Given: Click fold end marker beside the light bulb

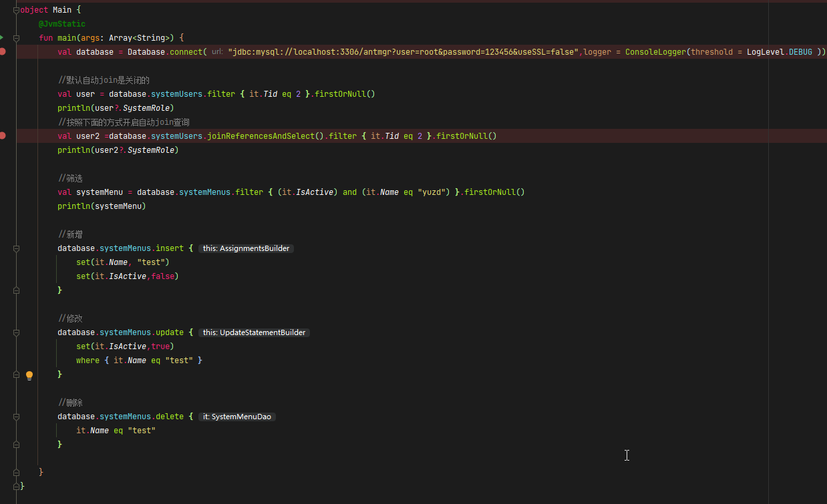Looking at the screenshot, I should point(17,374).
